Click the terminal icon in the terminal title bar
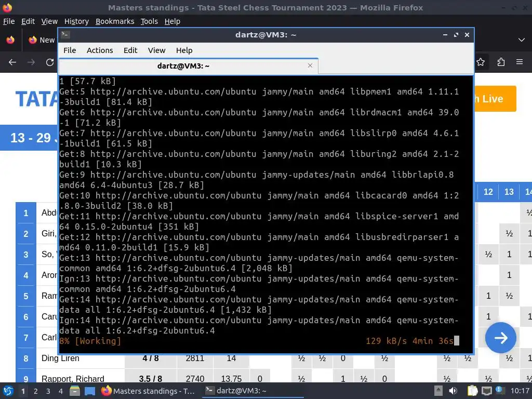Image resolution: width=532 pixels, height=399 pixels. point(65,34)
